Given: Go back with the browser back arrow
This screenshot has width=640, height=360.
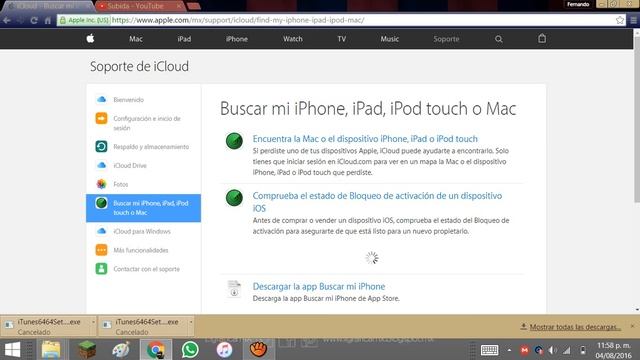Looking at the screenshot, I should [7, 20].
